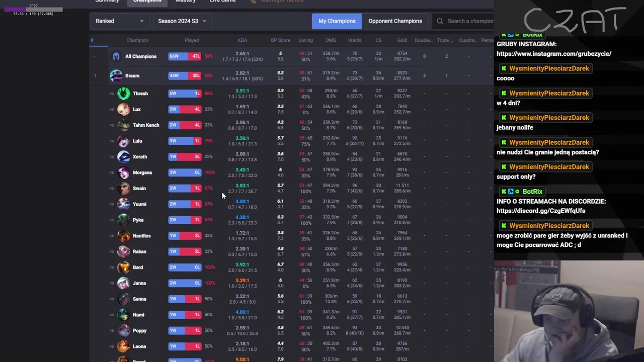Click the Yuumi portrait icon
This screenshot has height=362, width=644.
(123, 204)
